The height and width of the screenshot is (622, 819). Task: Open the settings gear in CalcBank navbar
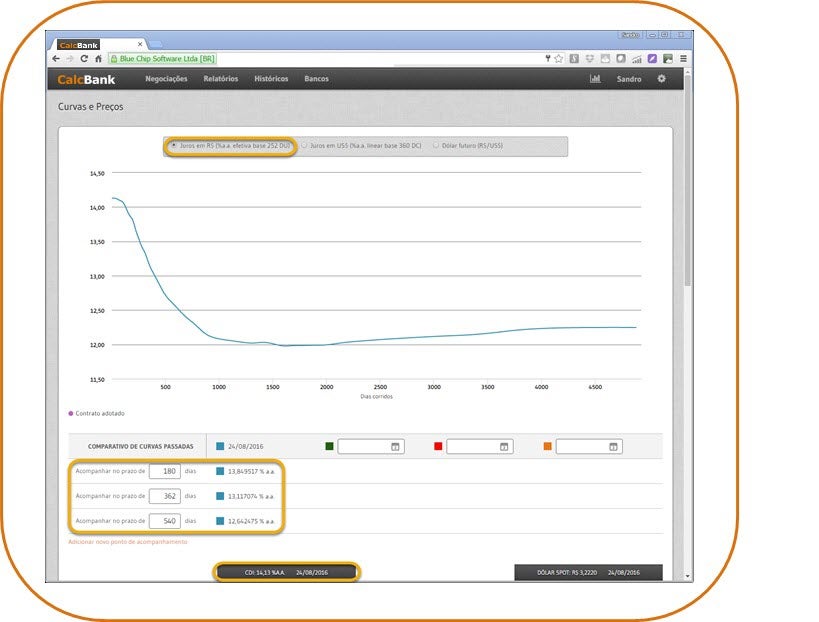tap(661, 79)
